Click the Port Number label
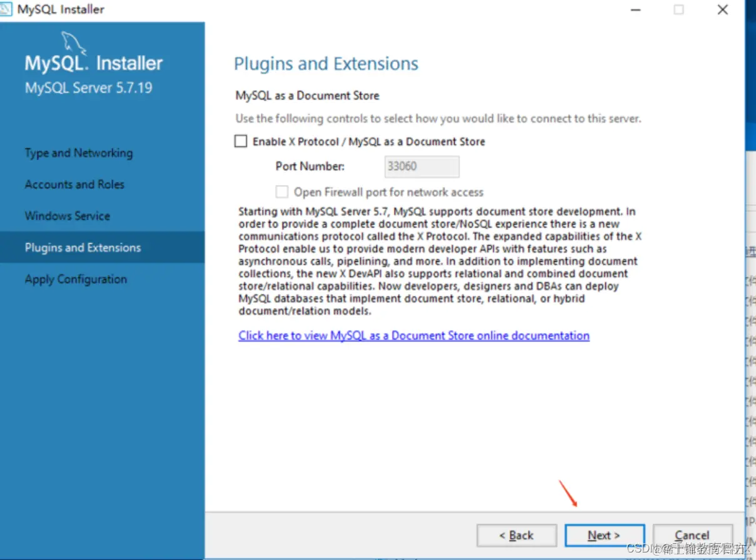The height and width of the screenshot is (560, 756). tap(310, 166)
